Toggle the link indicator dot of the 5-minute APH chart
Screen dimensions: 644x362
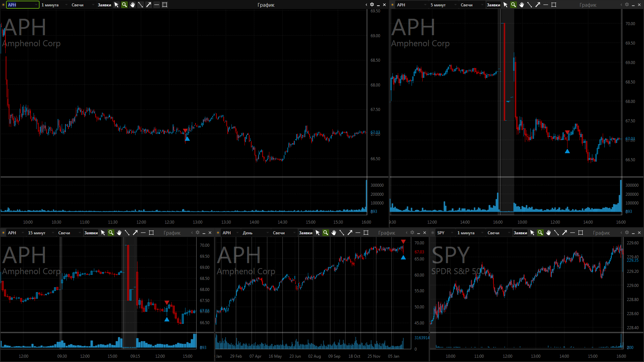coord(392,5)
